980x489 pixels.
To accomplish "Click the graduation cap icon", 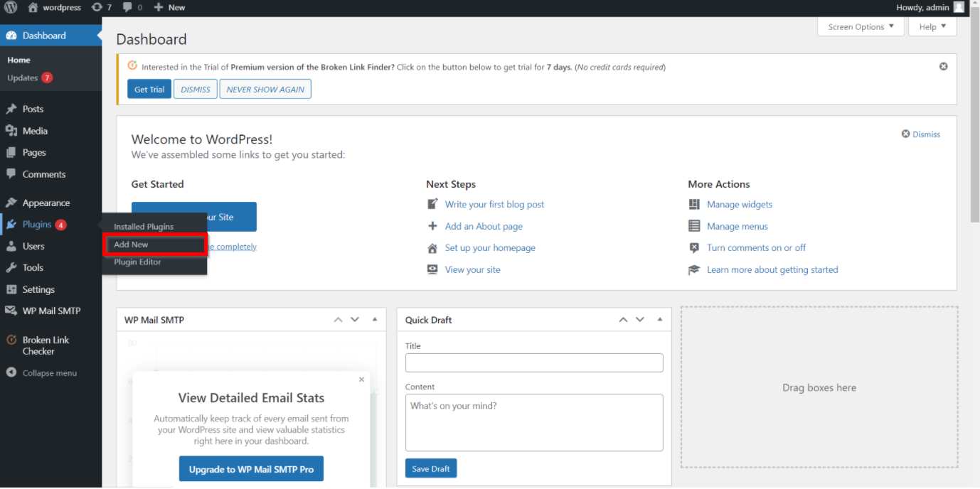I will [x=694, y=270].
